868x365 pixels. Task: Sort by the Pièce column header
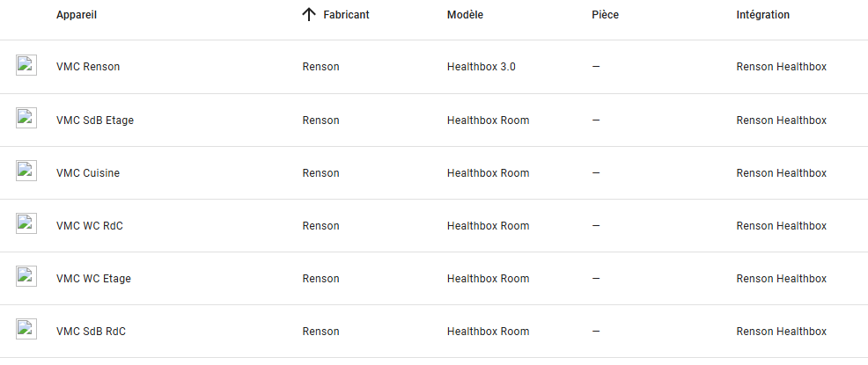(605, 15)
